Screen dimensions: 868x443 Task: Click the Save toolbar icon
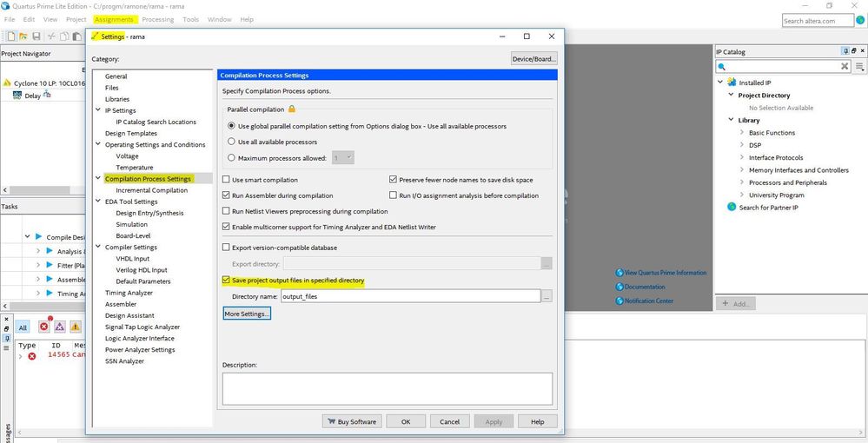click(x=36, y=36)
